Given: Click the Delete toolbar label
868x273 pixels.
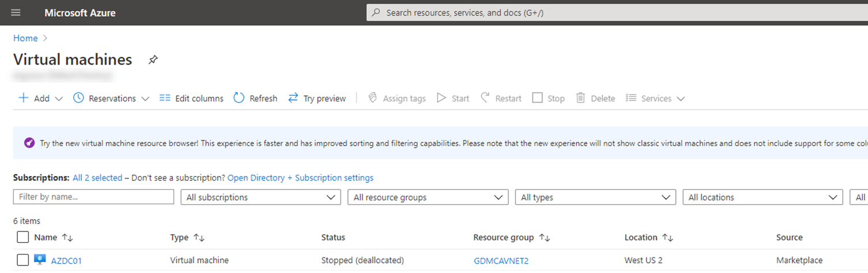Looking at the screenshot, I should point(603,99).
